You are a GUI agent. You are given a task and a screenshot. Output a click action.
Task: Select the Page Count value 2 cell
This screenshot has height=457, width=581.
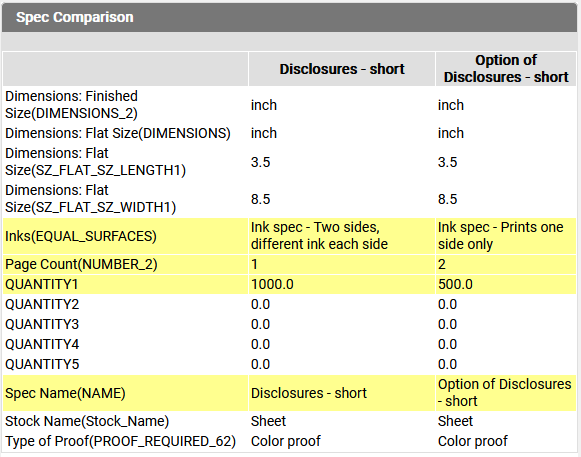(x=506, y=264)
